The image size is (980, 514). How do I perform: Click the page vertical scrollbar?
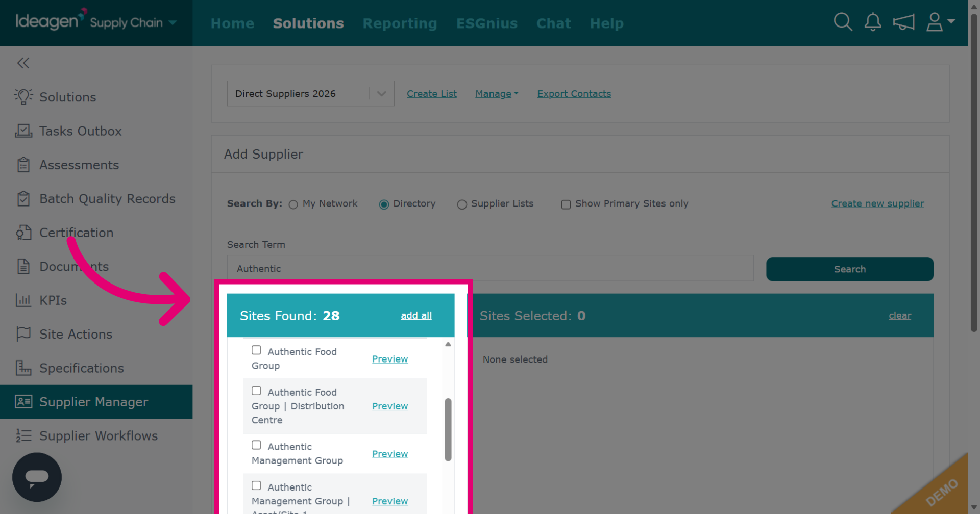click(974, 173)
